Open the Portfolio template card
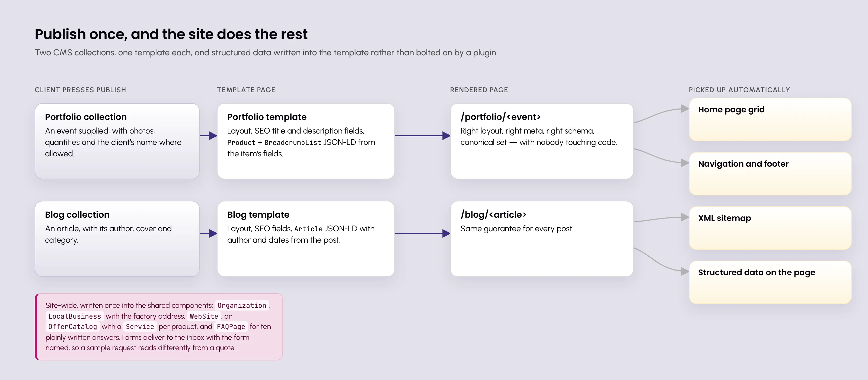 306,141
